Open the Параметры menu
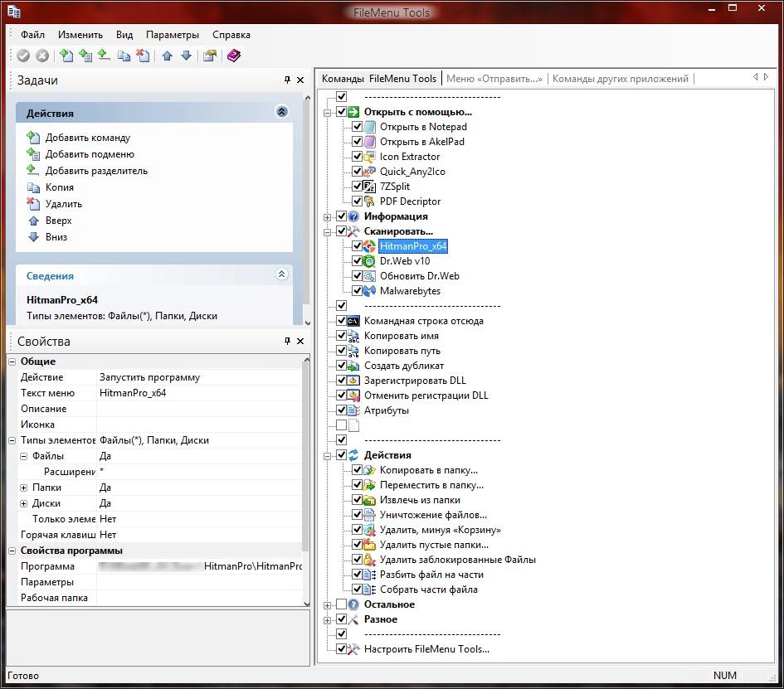Image resolution: width=784 pixels, height=689 pixels. [x=173, y=35]
